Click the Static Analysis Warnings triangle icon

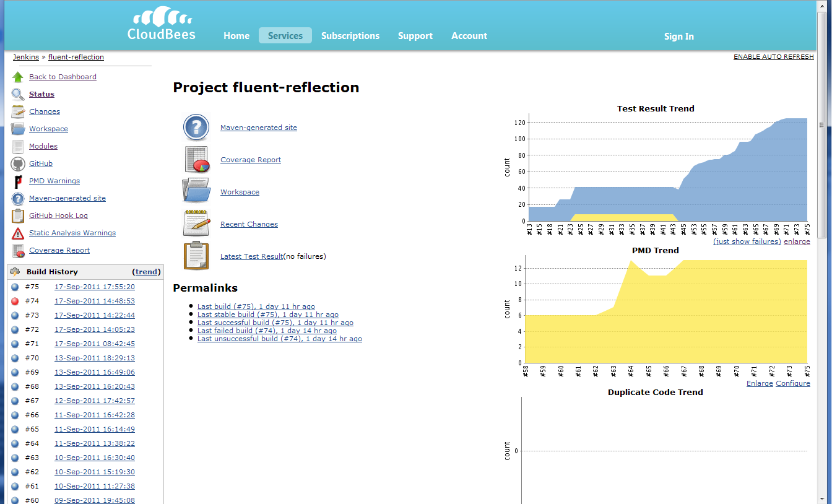(18, 233)
